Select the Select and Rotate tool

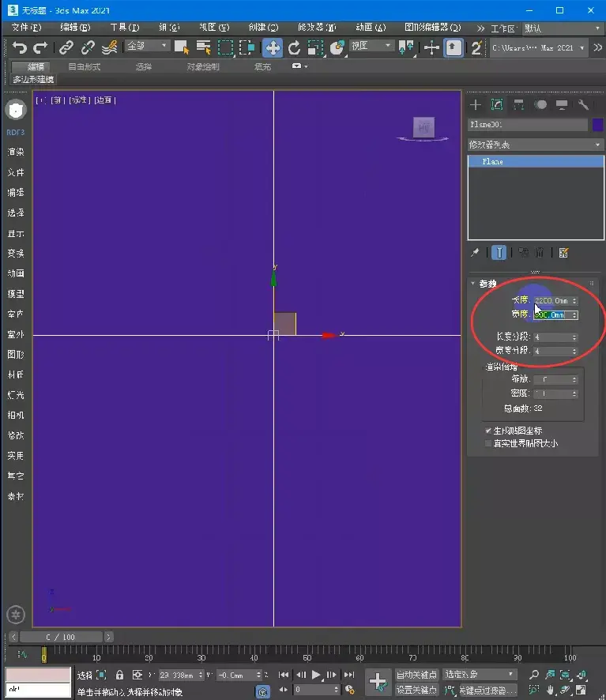coord(294,47)
